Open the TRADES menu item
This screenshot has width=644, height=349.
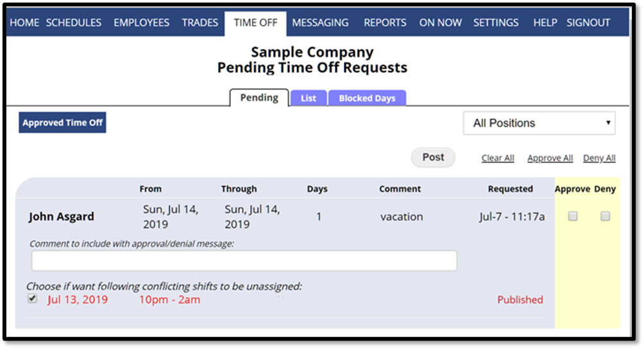(x=199, y=22)
